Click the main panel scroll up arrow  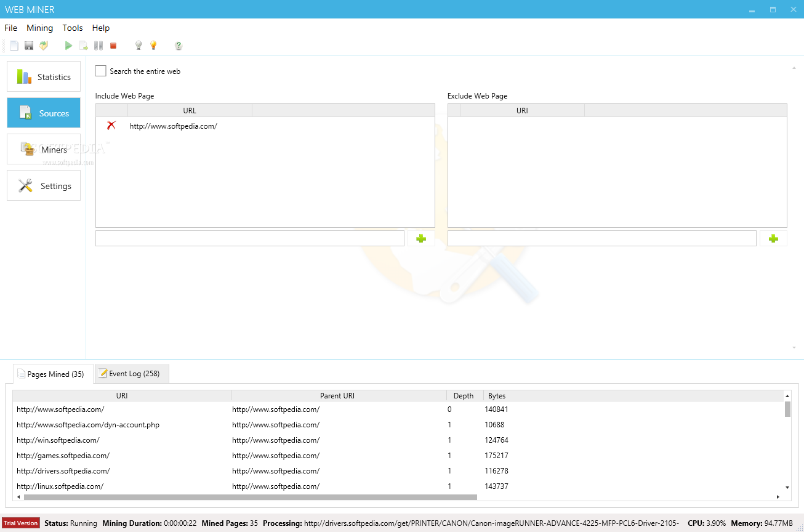[x=794, y=67]
